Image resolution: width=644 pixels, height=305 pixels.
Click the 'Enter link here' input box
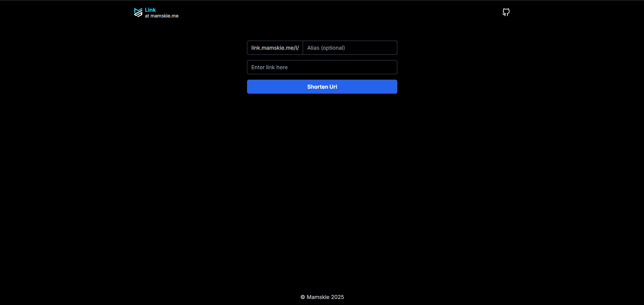[321, 67]
